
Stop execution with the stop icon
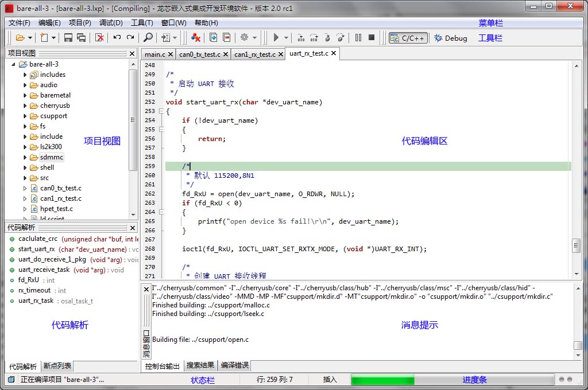point(372,37)
